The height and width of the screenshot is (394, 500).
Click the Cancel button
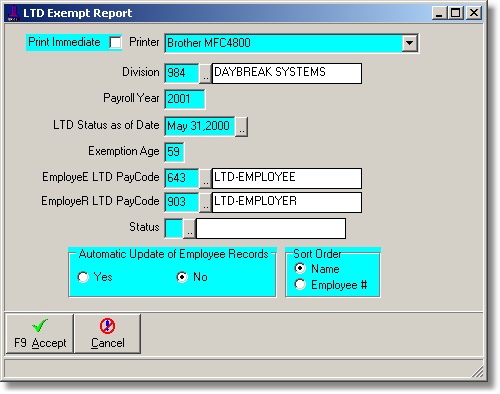click(107, 333)
